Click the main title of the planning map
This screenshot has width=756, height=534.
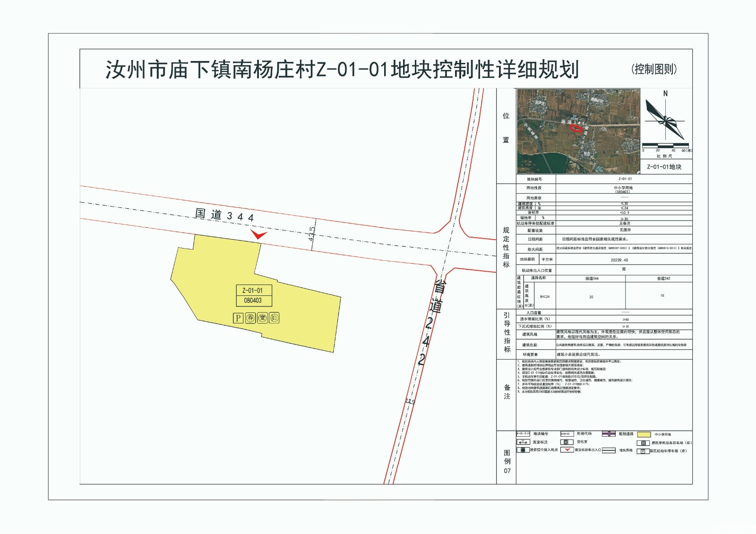(342, 70)
